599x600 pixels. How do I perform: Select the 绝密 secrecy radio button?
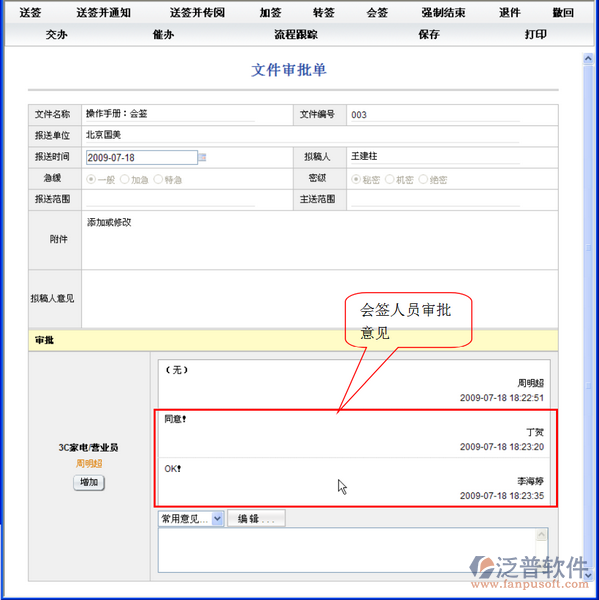(423, 179)
